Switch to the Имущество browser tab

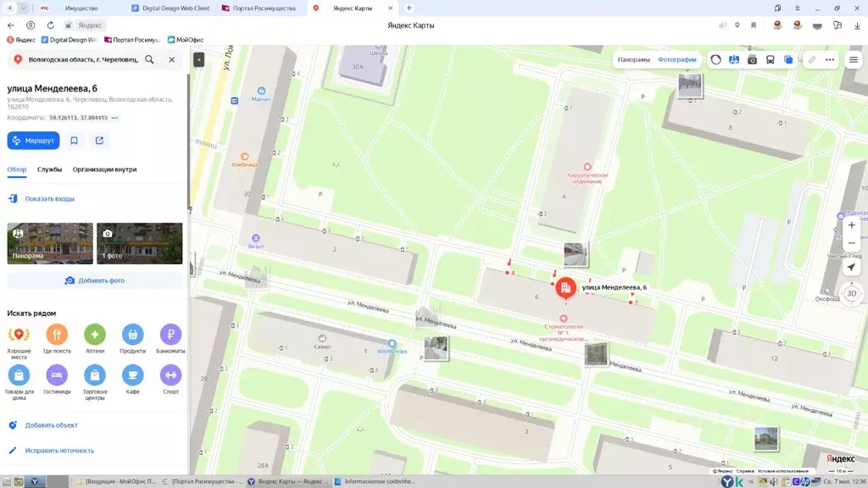coord(81,8)
